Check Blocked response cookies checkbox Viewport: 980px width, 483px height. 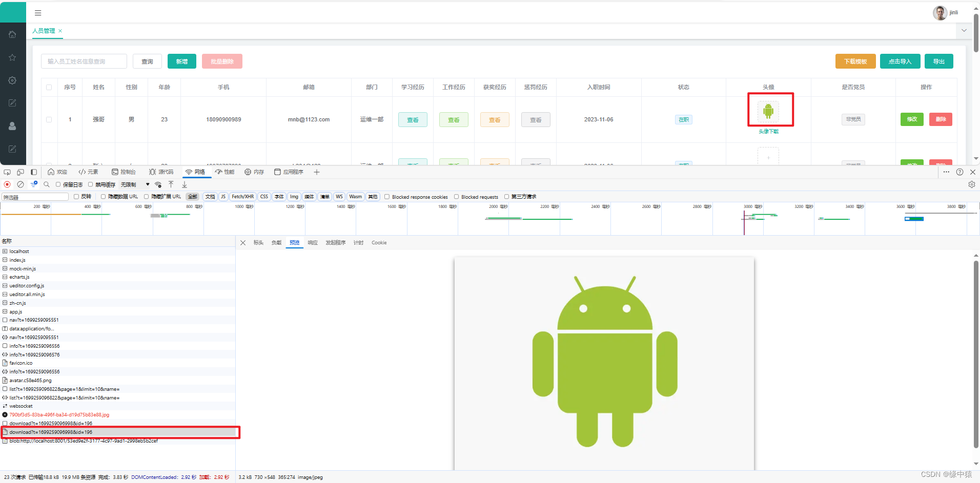coord(387,197)
